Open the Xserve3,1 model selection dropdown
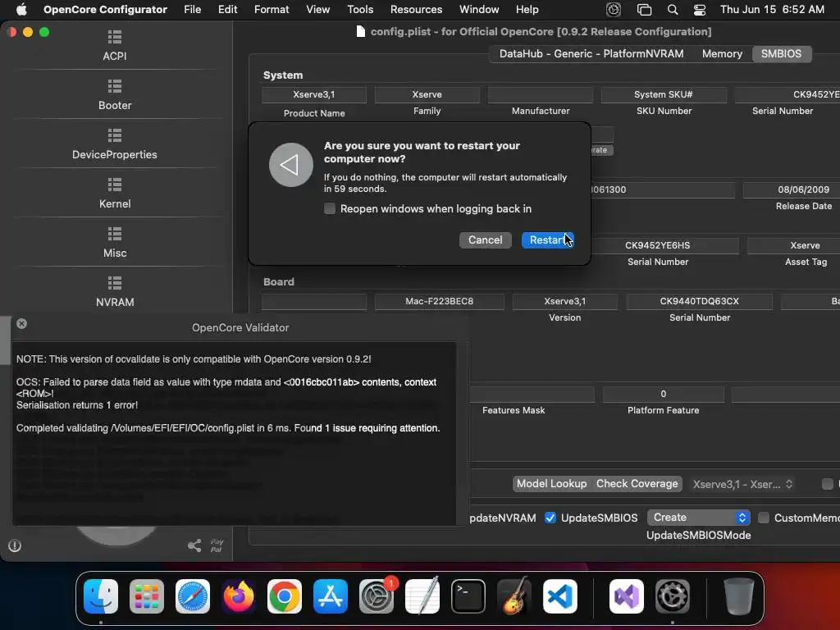The height and width of the screenshot is (630, 840). click(742, 484)
